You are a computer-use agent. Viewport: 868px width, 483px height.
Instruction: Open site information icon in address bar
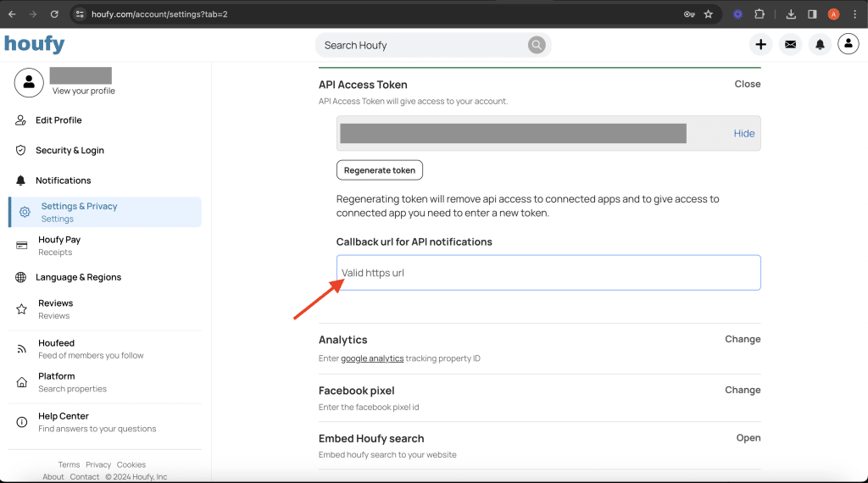[80, 14]
